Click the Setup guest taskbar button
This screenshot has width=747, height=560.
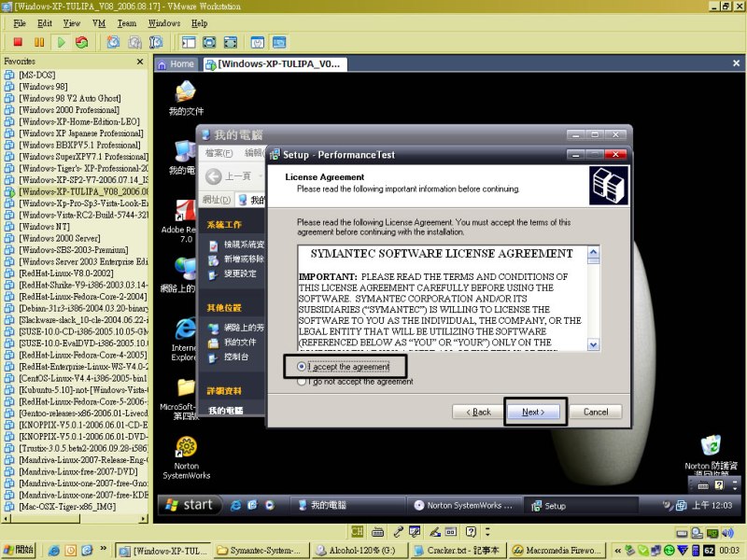tap(580, 505)
